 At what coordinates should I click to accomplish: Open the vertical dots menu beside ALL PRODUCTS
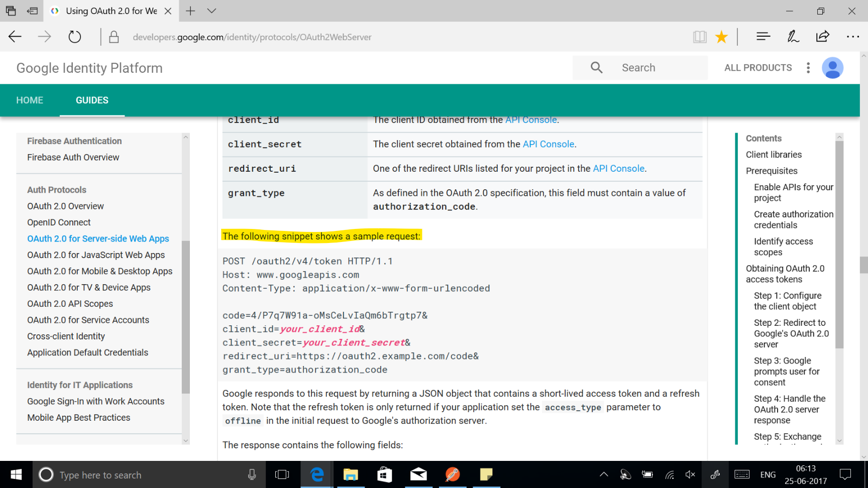point(808,68)
